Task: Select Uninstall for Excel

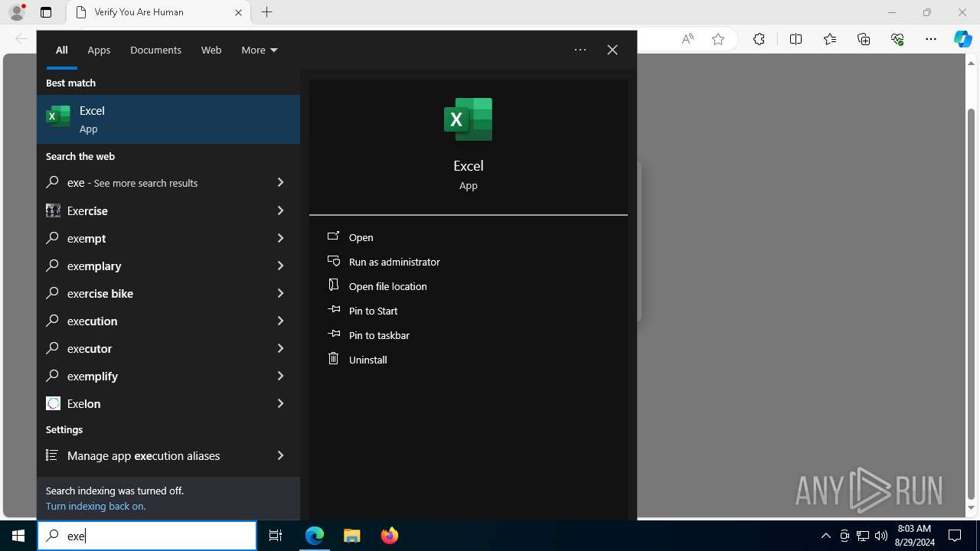Action: (368, 360)
